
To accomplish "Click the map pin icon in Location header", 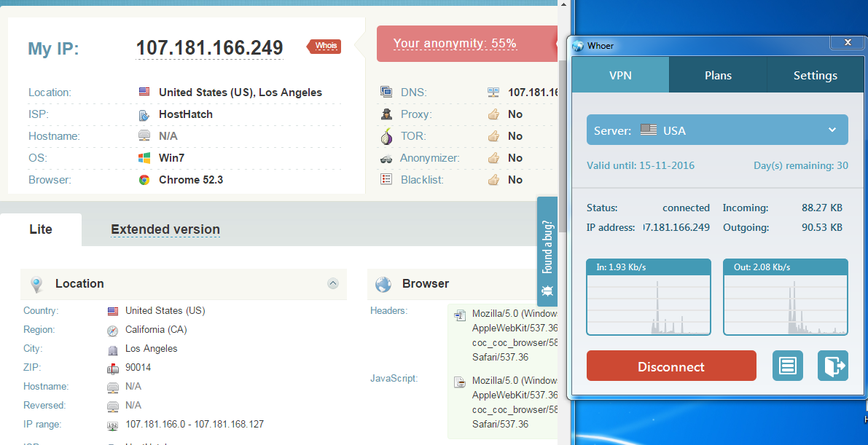I will [x=36, y=285].
